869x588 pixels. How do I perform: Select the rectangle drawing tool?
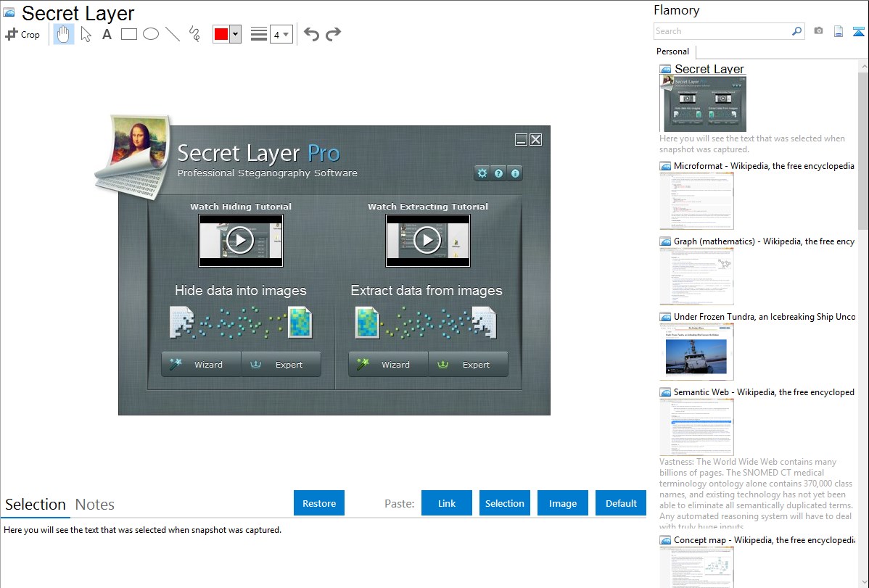coord(129,34)
